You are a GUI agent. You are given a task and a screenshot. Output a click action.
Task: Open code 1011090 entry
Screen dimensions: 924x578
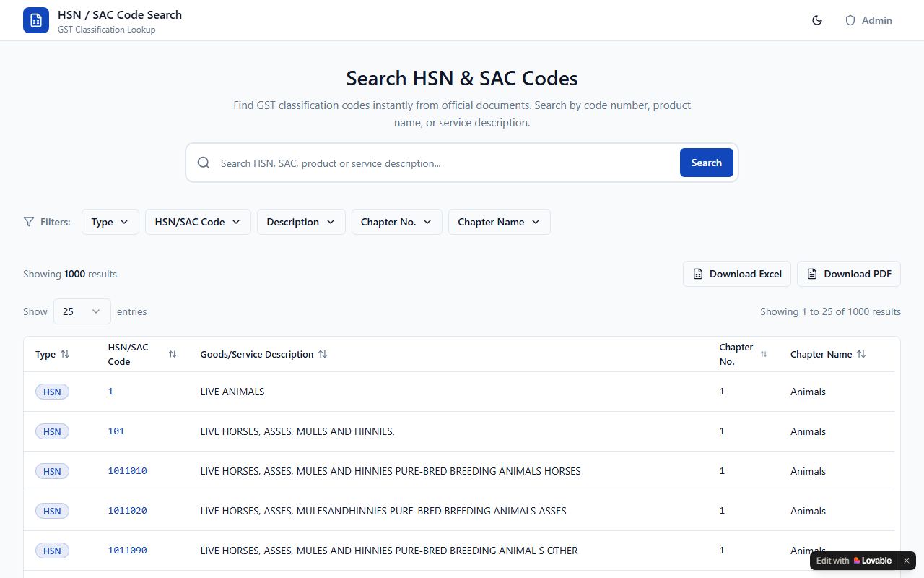(x=127, y=551)
